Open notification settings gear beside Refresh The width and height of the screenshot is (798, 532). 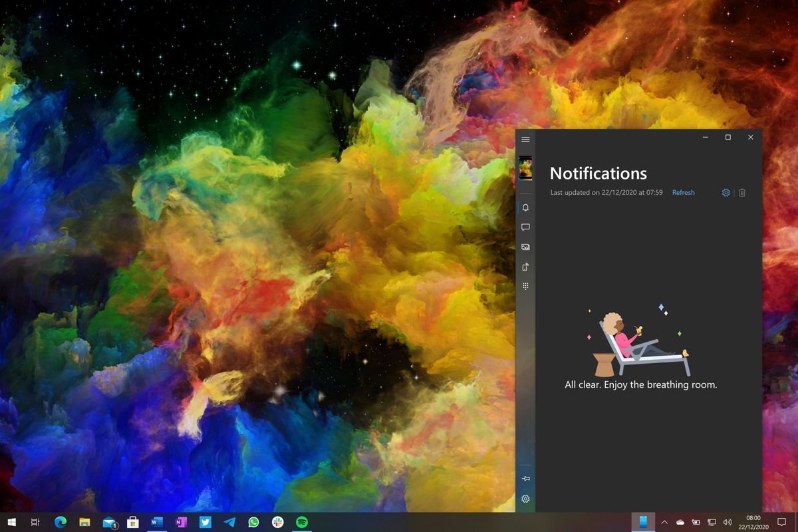pyautogui.click(x=726, y=192)
